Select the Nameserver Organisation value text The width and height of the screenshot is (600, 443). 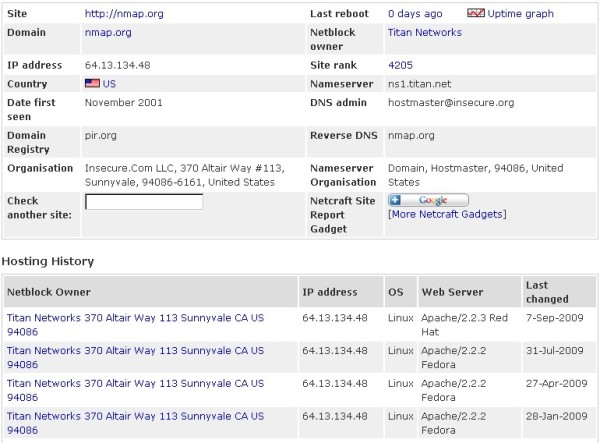476,175
